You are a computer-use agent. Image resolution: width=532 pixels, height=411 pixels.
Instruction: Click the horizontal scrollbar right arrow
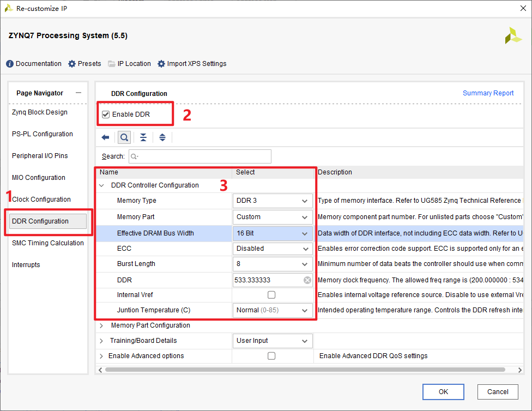click(x=520, y=370)
